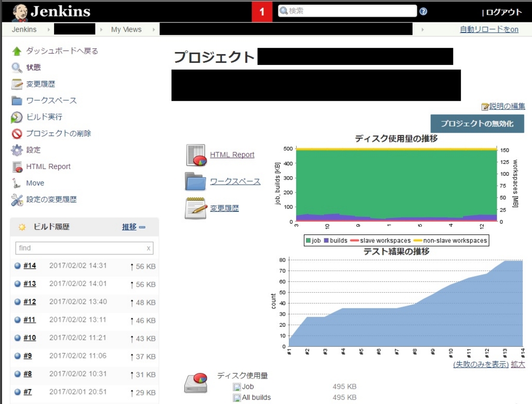Click the blue status ball for build #9
The width and height of the screenshot is (532, 404).
point(18,356)
